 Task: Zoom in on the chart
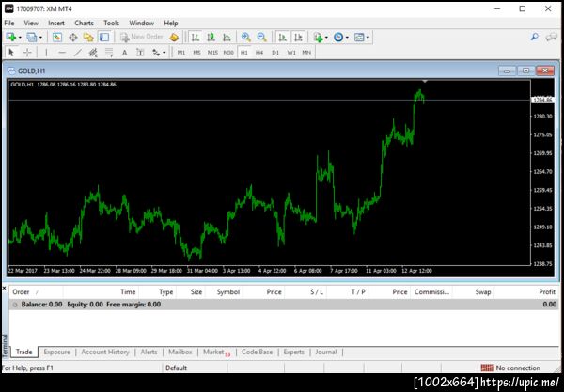(x=246, y=37)
